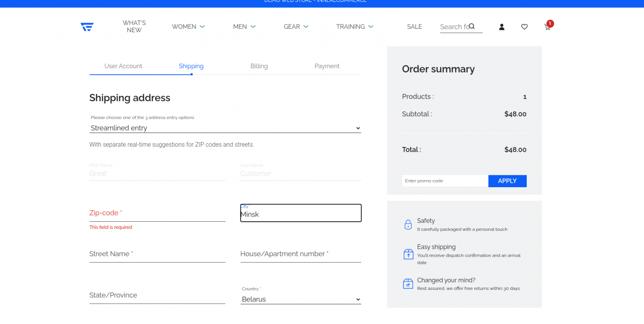The image size is (644, 324).
Task: Expand the TRAINING menu chevron
Action: pyautogui.click(x=371, y=27)
